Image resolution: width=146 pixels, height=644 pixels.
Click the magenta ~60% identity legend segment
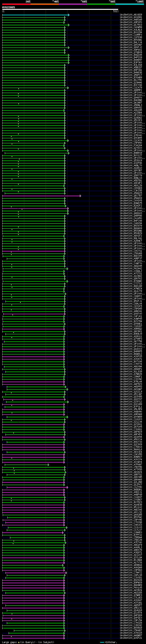click(73, 4)
